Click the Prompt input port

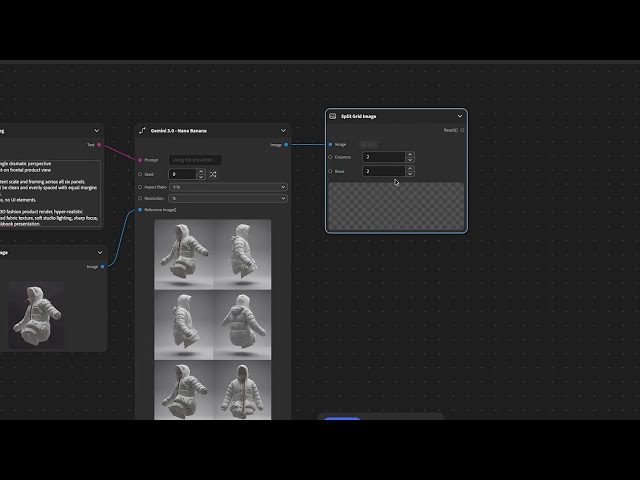click(x=140, y=160)
